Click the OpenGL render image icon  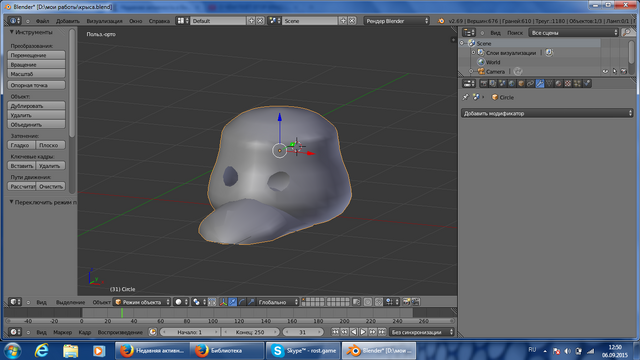[x=406, y=302]
